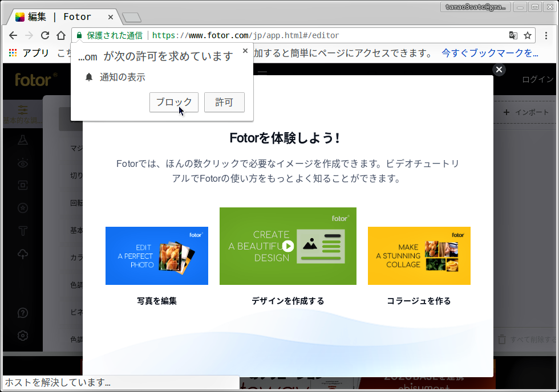Click the browser back arrow
This screenshot has width=559, height=392.
click(x=13, y=35)
